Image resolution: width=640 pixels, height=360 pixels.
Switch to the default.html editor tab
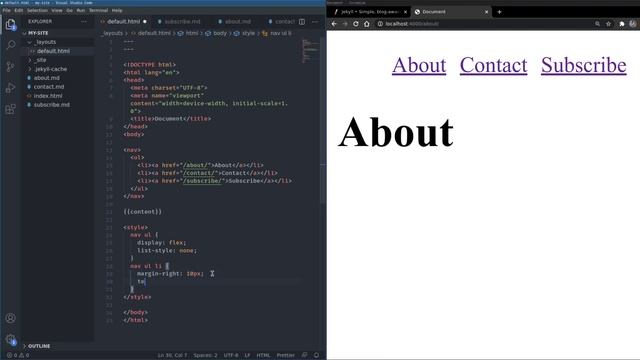[123, 22]
